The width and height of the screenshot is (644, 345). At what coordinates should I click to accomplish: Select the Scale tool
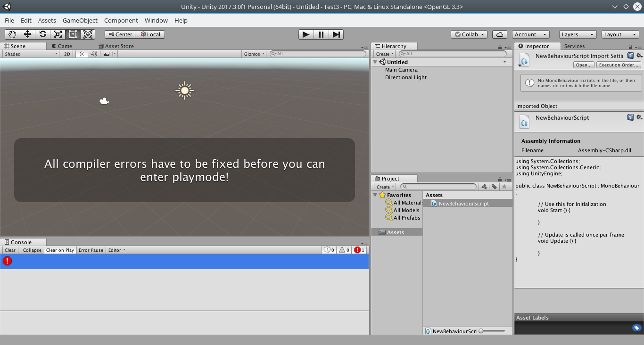click(x=58, y=34)
